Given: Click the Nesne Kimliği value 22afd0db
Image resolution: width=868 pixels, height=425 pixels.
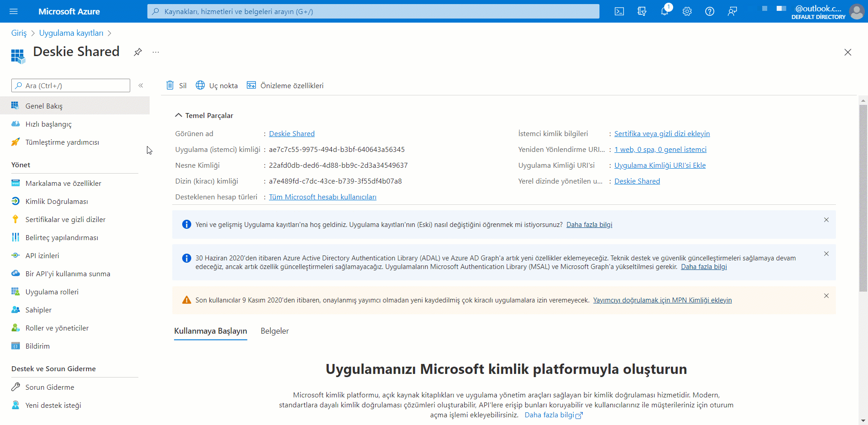Looking at the screenshot, I should (338, 165).
